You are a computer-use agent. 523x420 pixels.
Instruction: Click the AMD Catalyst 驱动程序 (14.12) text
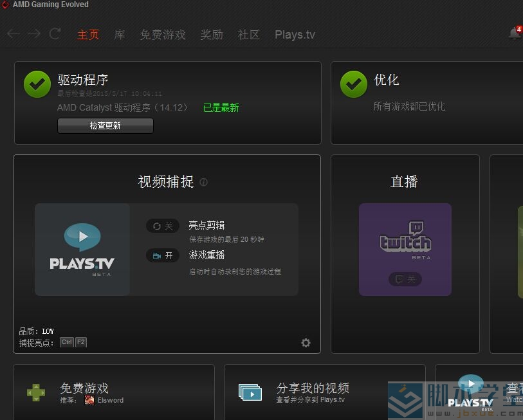[123, 107]
